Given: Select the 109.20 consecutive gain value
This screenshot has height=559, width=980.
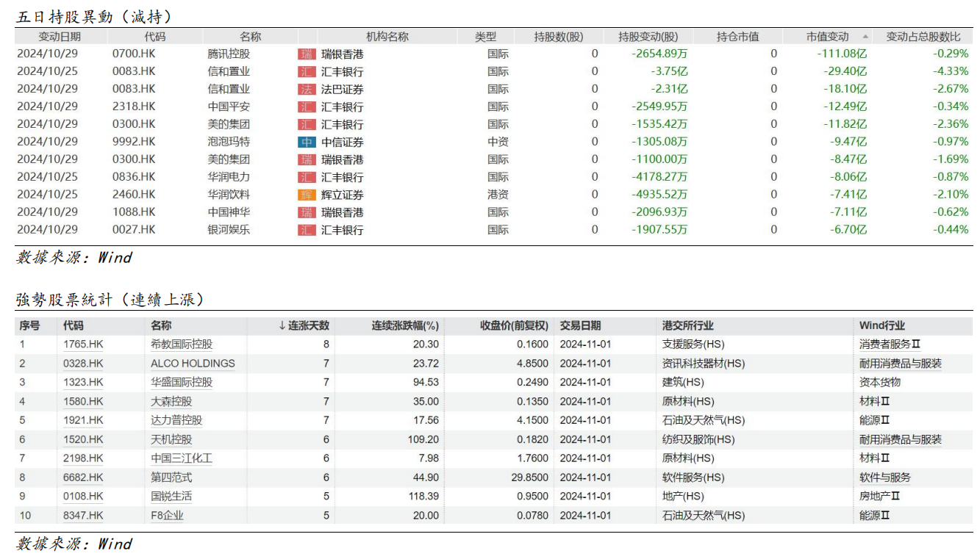Looking at the screenshot, I should coord(423,439).
